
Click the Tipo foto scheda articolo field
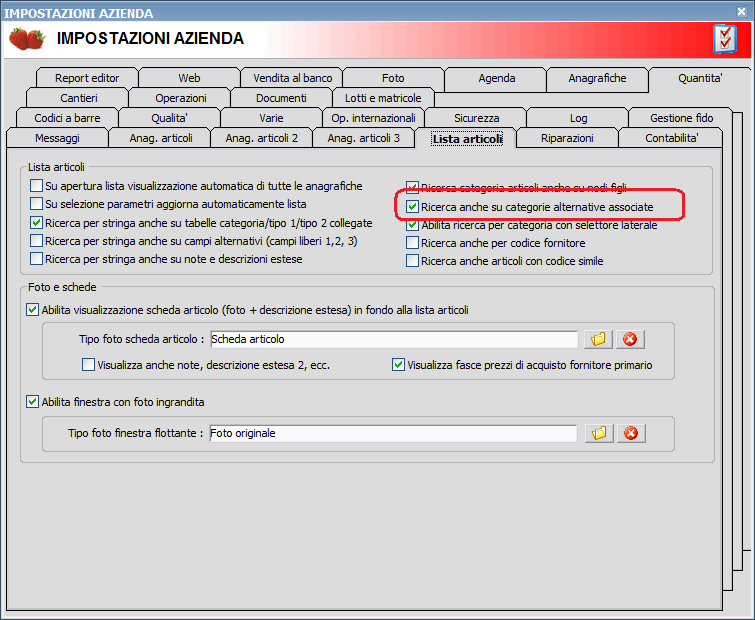pos(394,339)
